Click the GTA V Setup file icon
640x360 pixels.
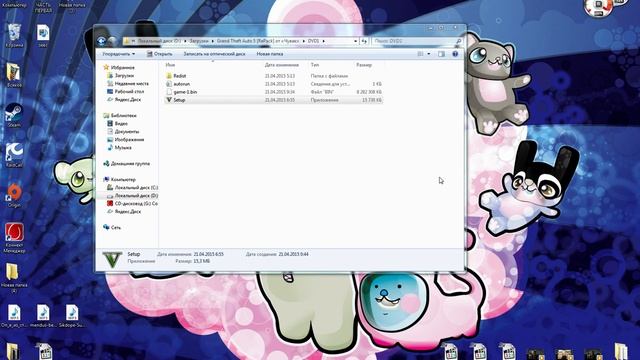[x=169, y=100]
